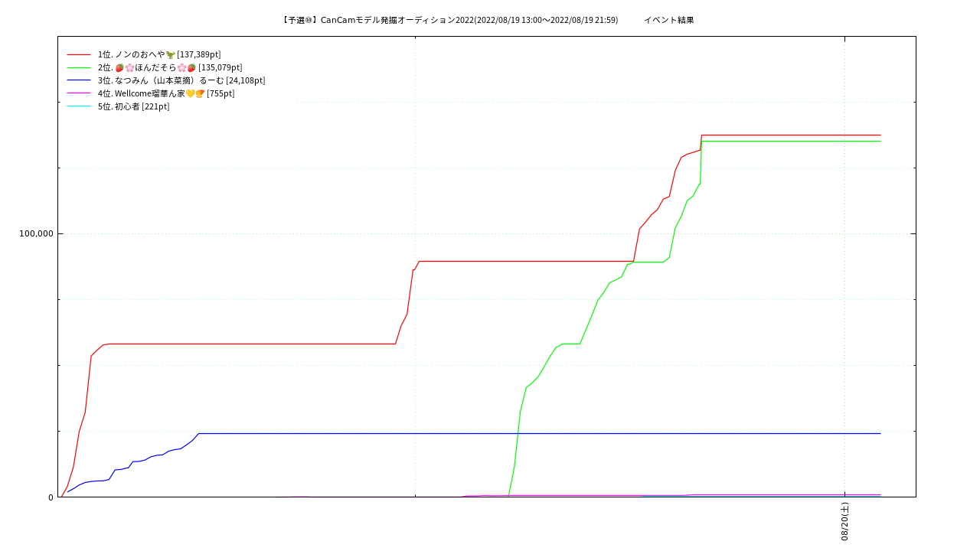Select legend entry 3位 なつみん るーむ
This screenshot has height=551, width=980.
(x=181, y=80)
